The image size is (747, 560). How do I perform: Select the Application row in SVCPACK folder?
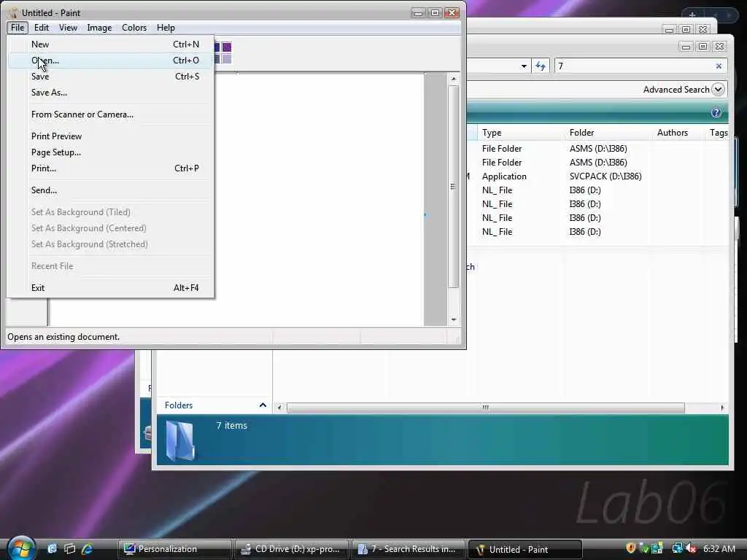(598, 176)
